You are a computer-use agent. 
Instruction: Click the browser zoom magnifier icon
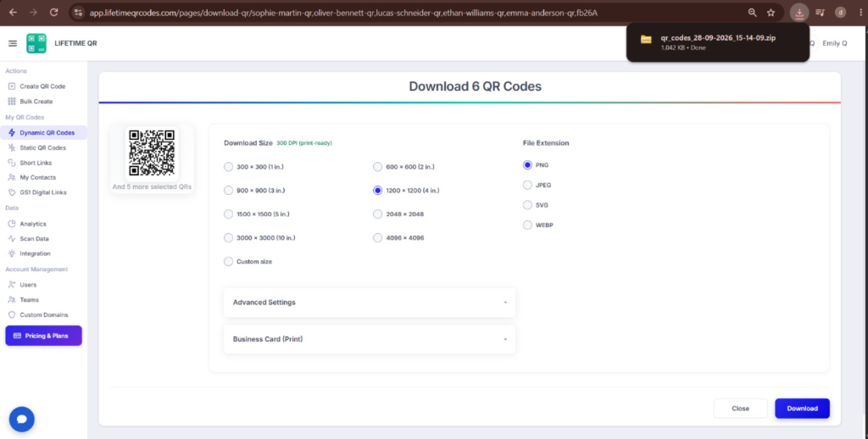pyautogui.click(x=752, y=12)
